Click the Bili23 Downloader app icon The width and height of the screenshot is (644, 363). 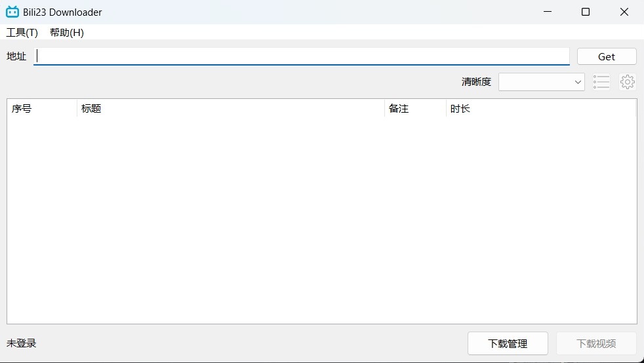[x=12, y=12]
